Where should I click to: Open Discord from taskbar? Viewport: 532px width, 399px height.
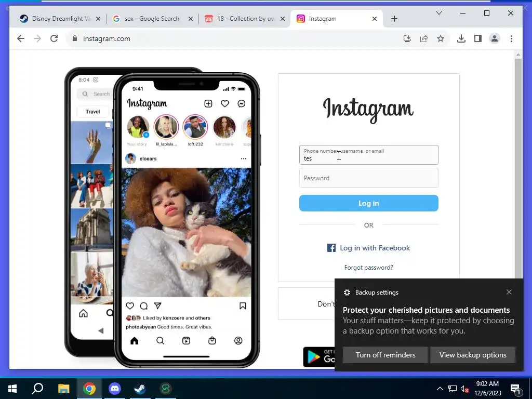(115, 389)
